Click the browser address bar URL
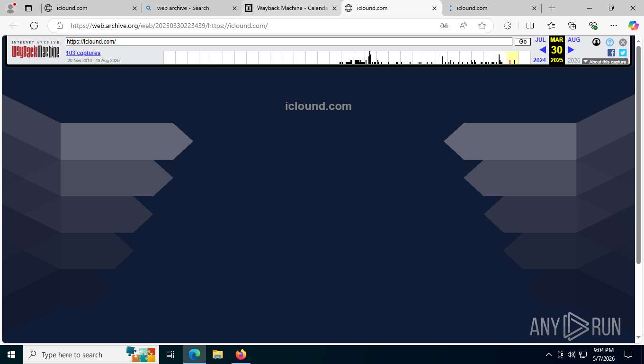The image size is (644, 364). click(169, 26)
